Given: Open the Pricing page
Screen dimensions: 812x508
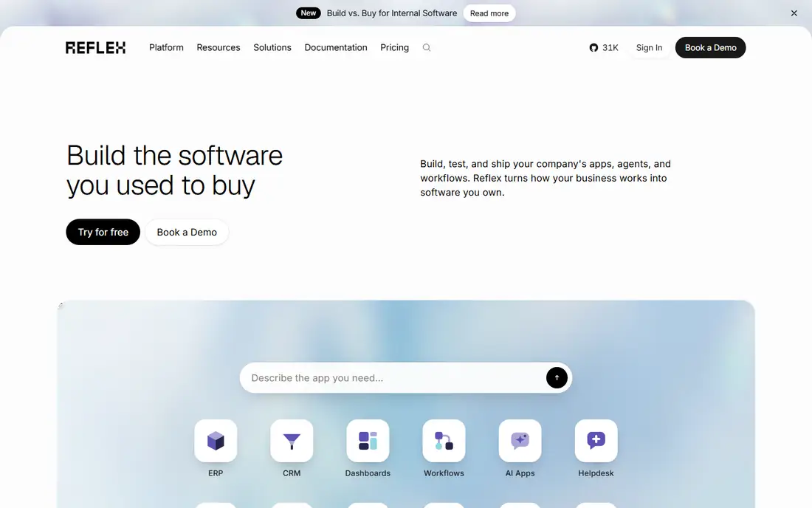Looking at the screenshot, I should (395, 48).
